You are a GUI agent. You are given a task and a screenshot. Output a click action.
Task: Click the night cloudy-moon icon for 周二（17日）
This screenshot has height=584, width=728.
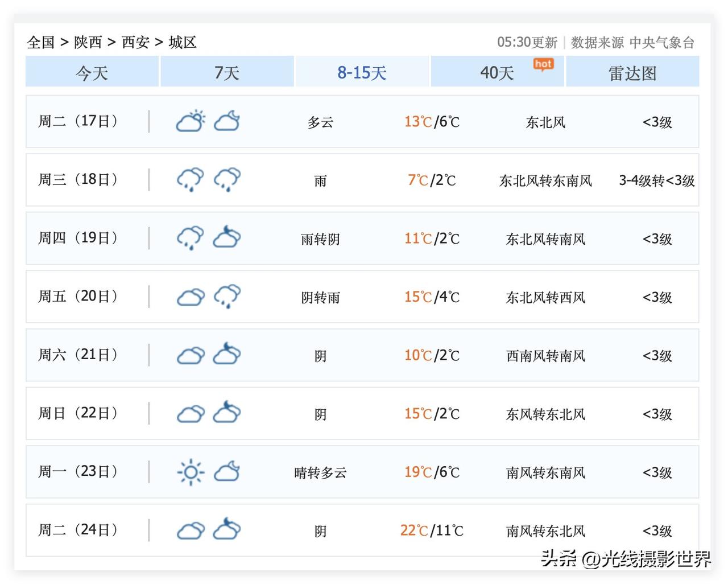point(227,121)
